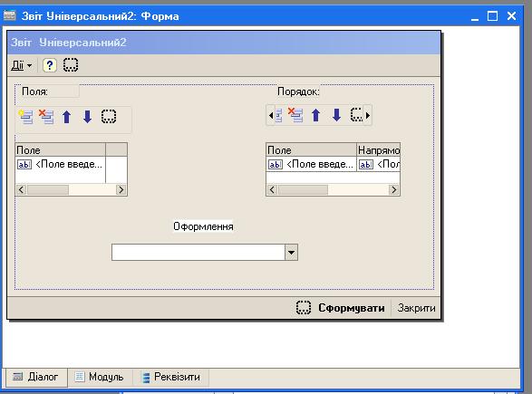The image size is (532, 394).
Task: Click Поле header in Порядок table
Action: click(311, 149)
